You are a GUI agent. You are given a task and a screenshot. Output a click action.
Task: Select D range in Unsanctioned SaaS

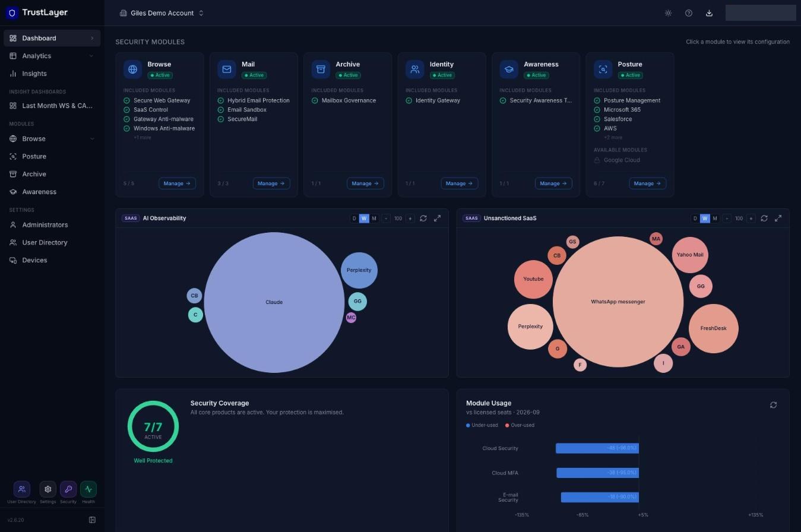[695, 218]
